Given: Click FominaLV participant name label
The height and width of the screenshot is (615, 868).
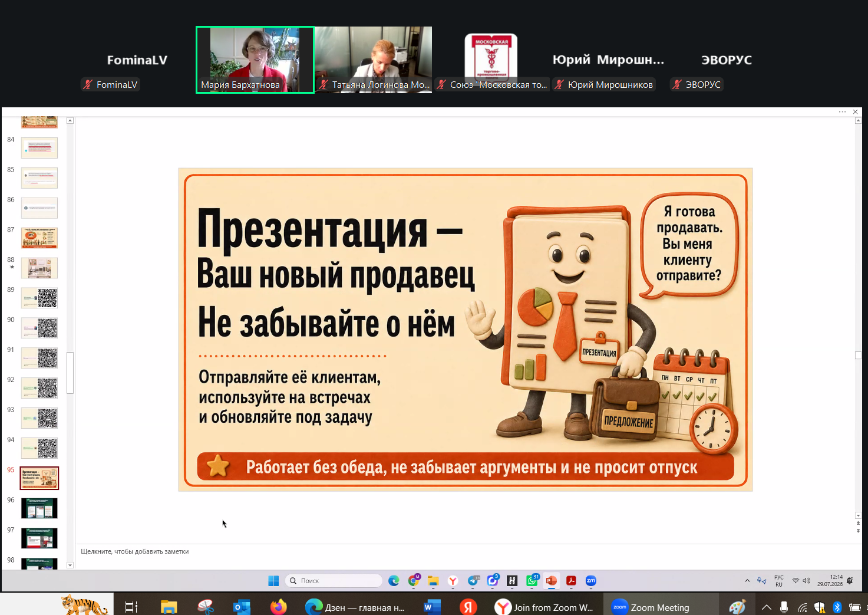Looking at the screenshot, I should tap(110, 84).
